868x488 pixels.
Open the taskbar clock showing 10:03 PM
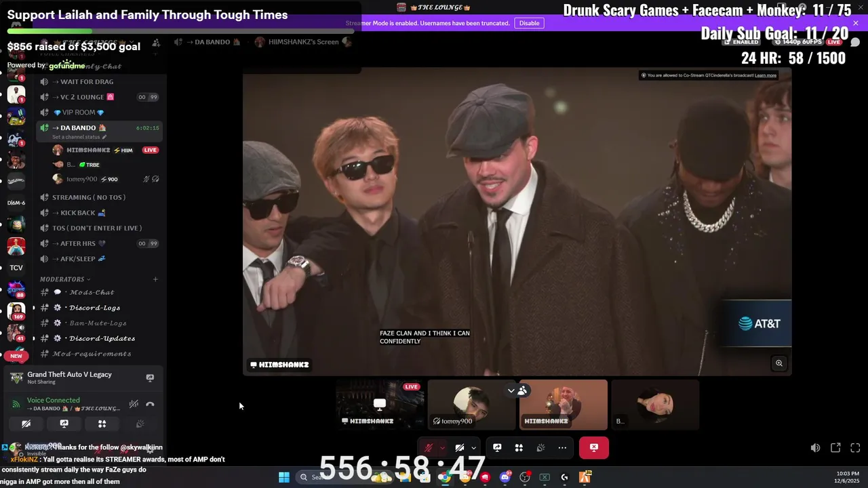(x=847, y=477)
